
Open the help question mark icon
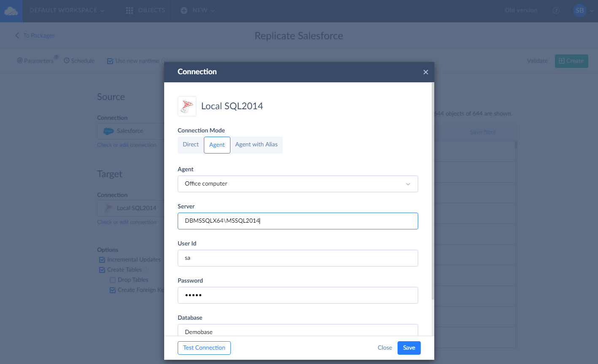pos(556,11)
